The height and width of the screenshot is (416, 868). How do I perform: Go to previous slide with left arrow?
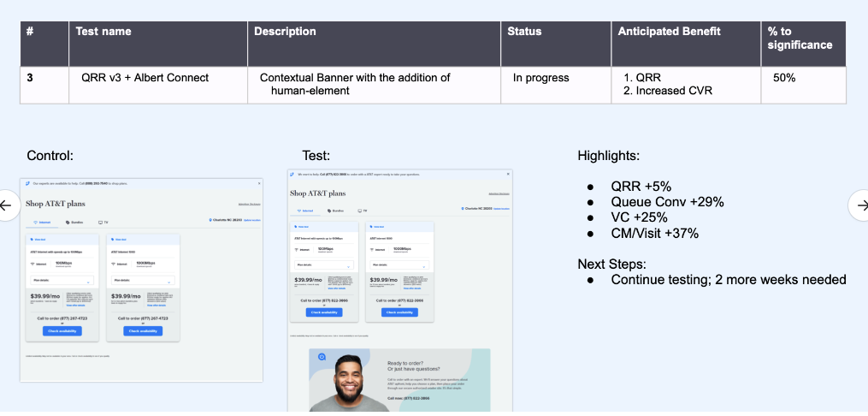[5, 205]
